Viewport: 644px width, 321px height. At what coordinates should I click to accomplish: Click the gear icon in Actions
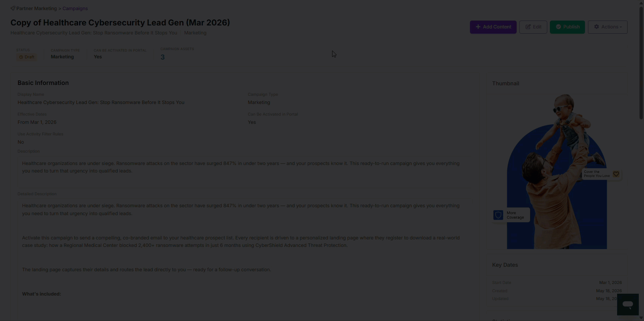pos(597,27)
